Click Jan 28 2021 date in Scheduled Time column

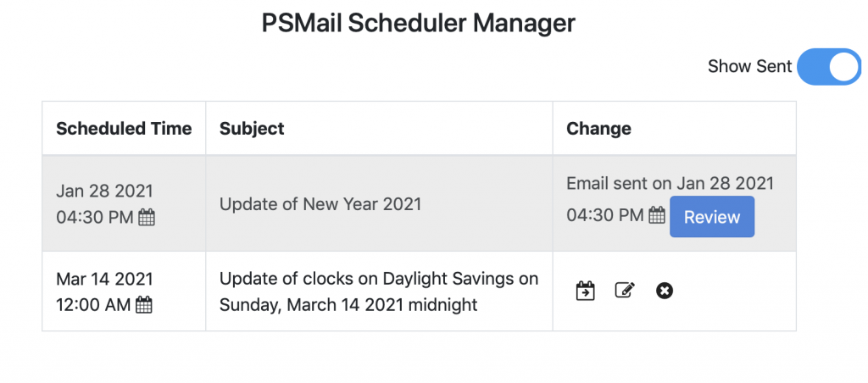(104, 191)
